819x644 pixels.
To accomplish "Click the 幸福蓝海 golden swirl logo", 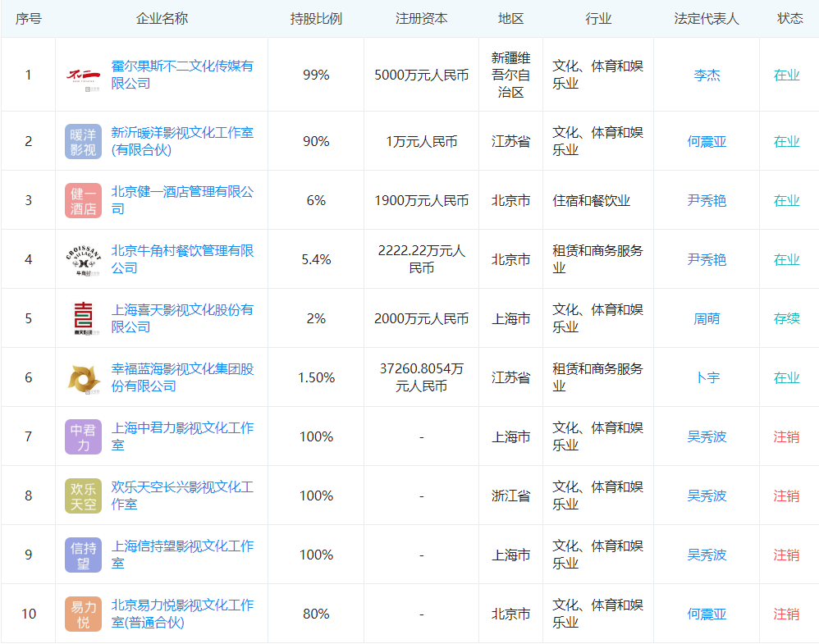I will [83, 379].
